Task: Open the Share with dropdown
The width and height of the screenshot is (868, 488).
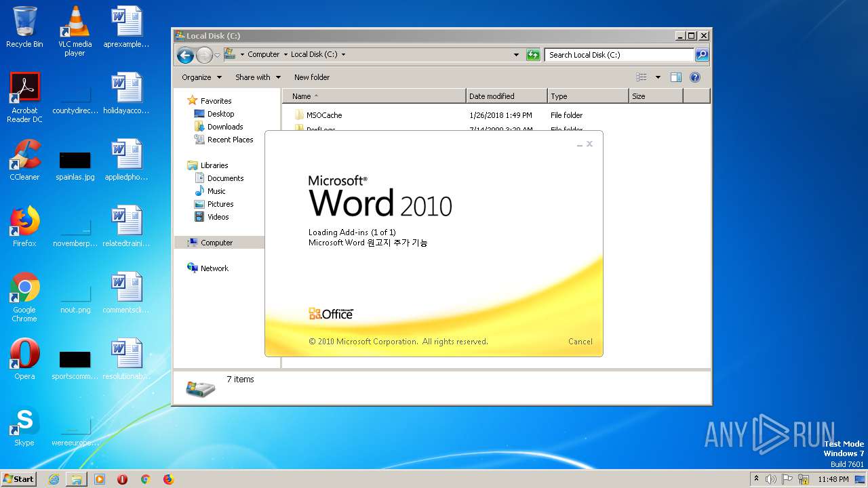Action: pos(258,77)
